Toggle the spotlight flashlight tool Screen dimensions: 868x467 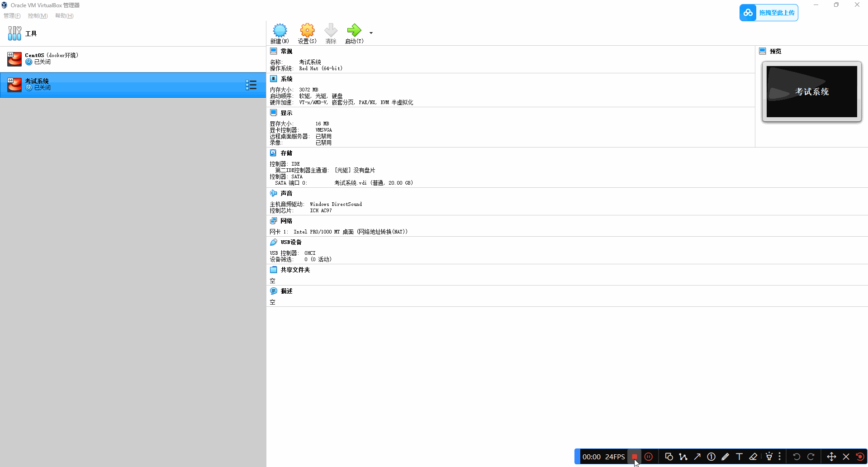point(769,457)
